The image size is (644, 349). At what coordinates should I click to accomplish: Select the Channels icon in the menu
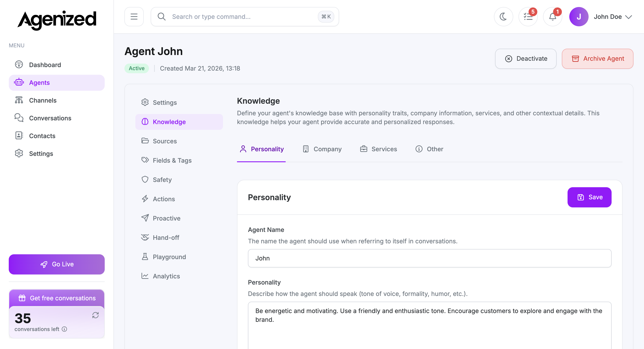click(19, 100)
